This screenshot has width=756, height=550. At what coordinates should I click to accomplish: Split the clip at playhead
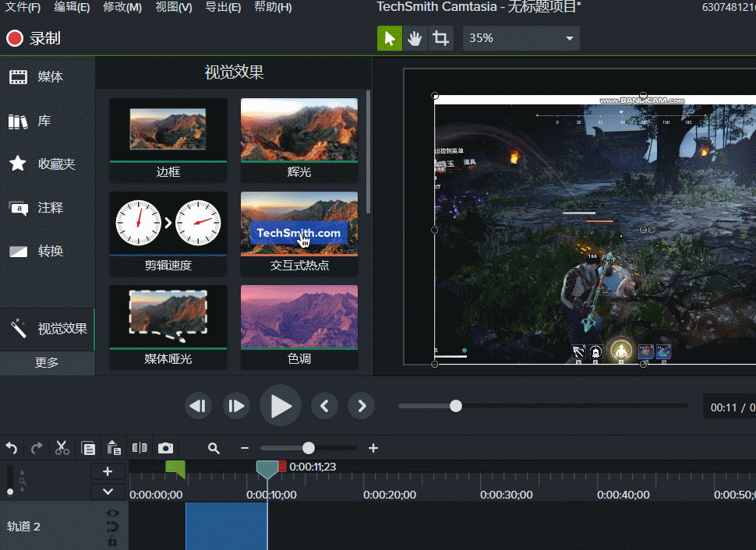[140, 448]
